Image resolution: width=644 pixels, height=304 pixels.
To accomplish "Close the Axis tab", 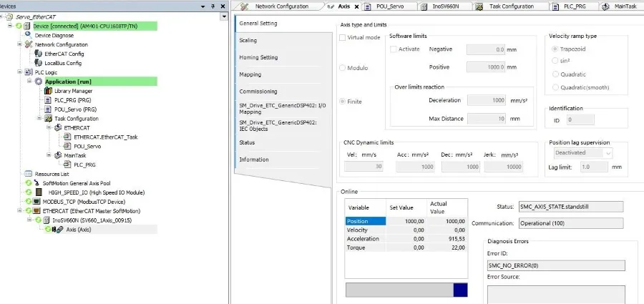I will [356, 6].
